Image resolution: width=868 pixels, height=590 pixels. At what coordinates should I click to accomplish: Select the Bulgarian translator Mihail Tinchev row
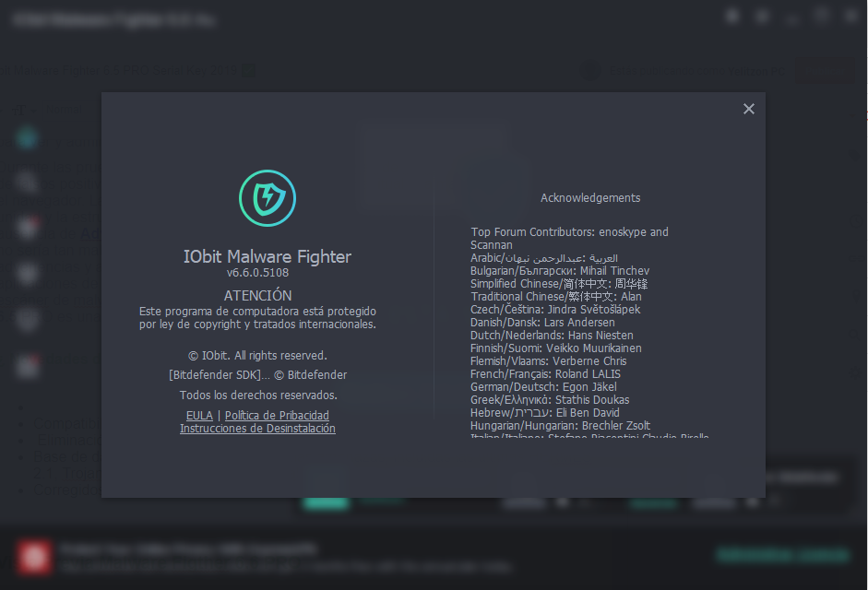(560, 271)
